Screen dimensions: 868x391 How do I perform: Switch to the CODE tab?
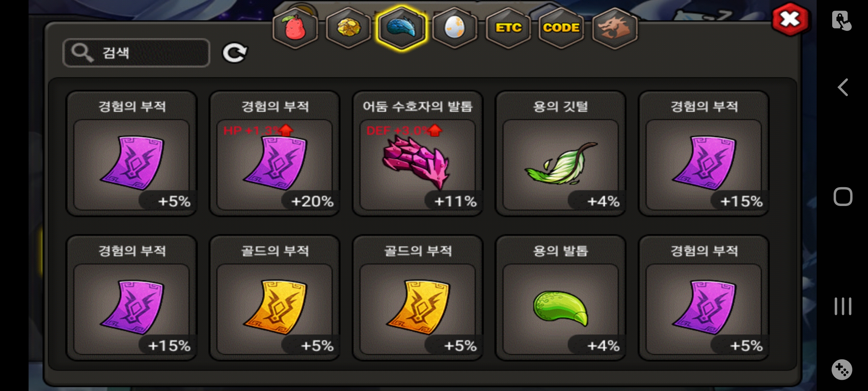[561, 28]
